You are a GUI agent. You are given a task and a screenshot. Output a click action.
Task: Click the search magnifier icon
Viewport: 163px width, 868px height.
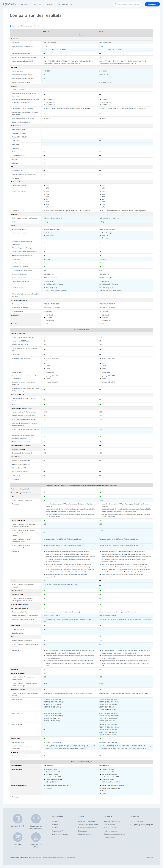[x=116, y=4]
